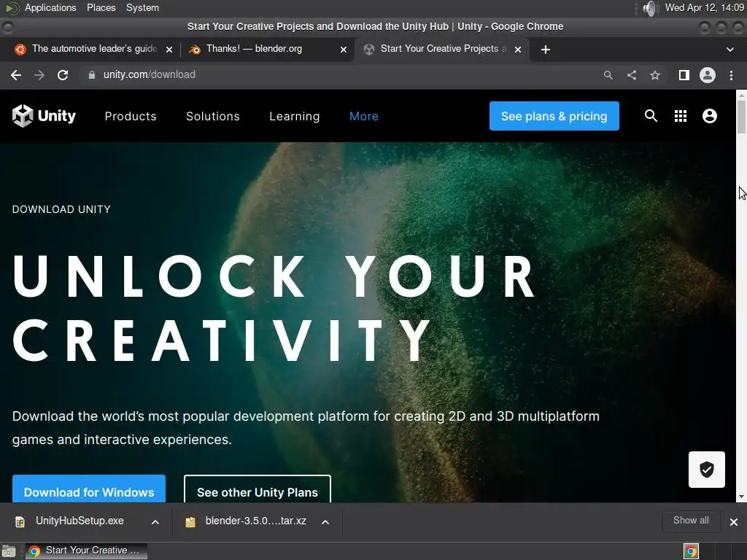Open the Chrome side panel
747x560 pixels.
[x=684, y=75]
